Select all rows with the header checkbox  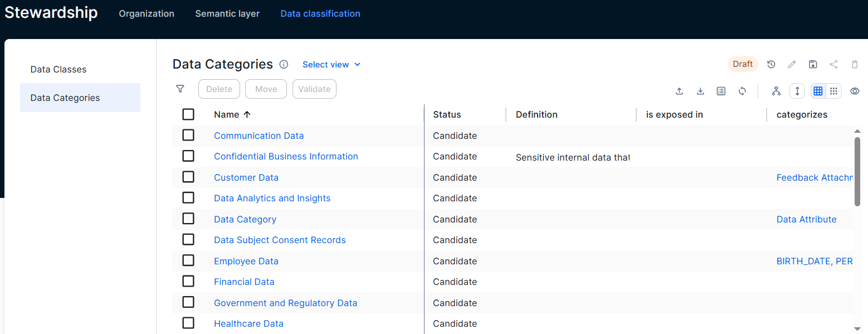[188, 114]
